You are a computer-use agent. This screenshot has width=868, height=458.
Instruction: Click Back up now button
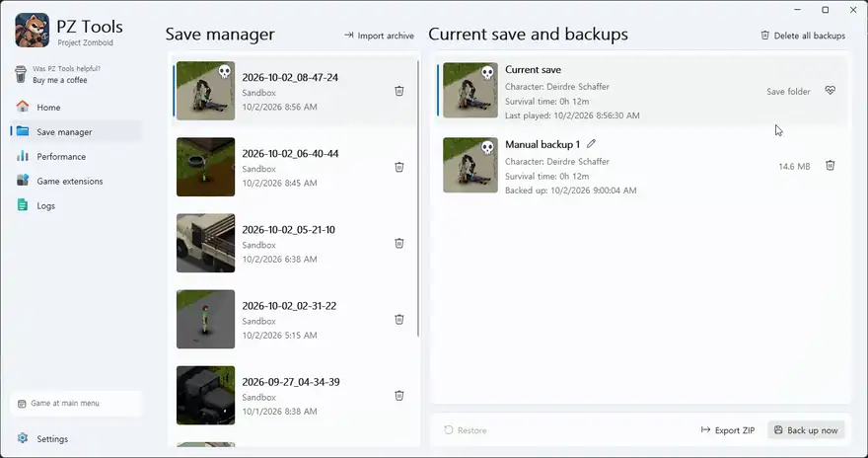(x=806, y=430)
